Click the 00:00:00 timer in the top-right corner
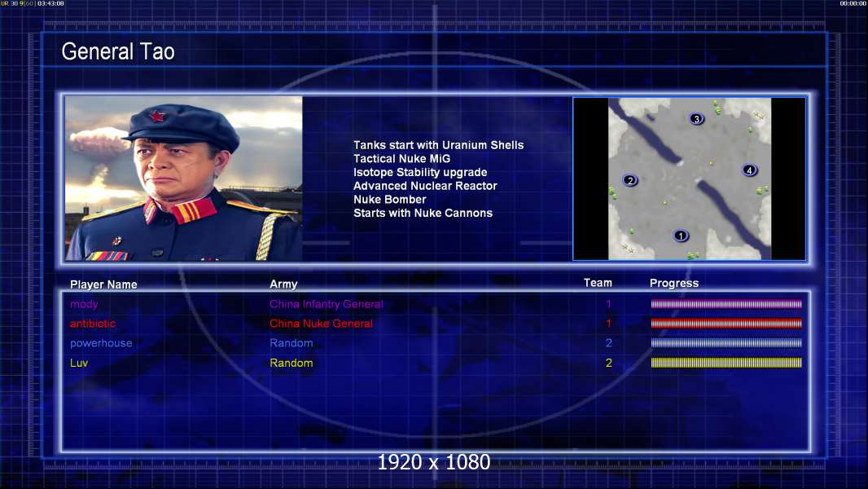 (853, 3)
